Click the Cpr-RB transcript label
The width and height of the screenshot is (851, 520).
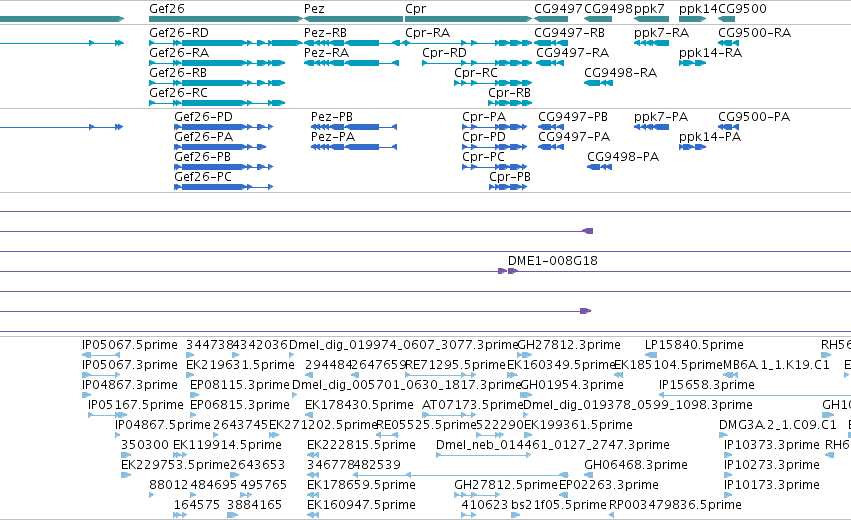(509, 93)
